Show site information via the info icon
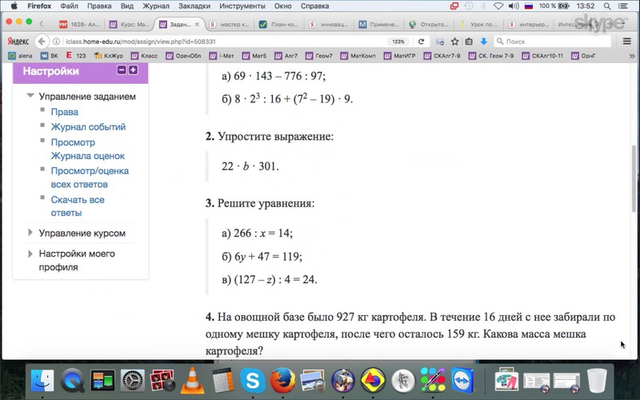The height and width of the screenshot is (400, 640). pos(56,42)
